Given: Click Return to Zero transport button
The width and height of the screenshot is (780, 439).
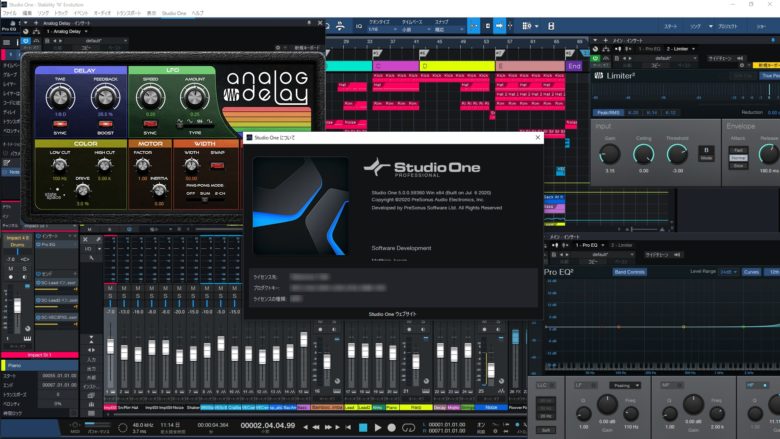Looking at the screenshot, I should point(348,427).
